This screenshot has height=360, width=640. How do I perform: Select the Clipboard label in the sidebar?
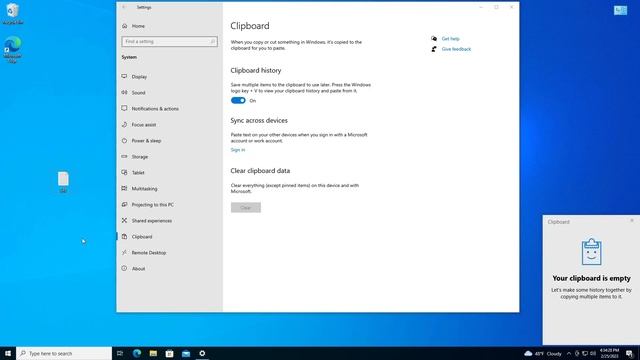pyautogui.click(x=142, y=237)
